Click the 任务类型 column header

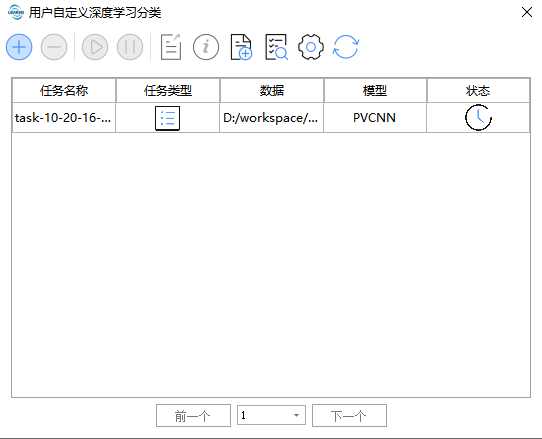pos(168,91)
